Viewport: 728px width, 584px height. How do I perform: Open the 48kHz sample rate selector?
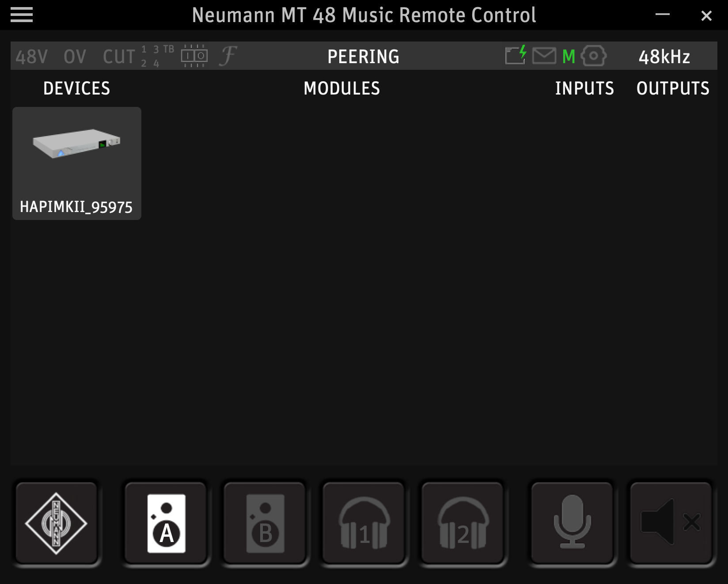[665, 56]
